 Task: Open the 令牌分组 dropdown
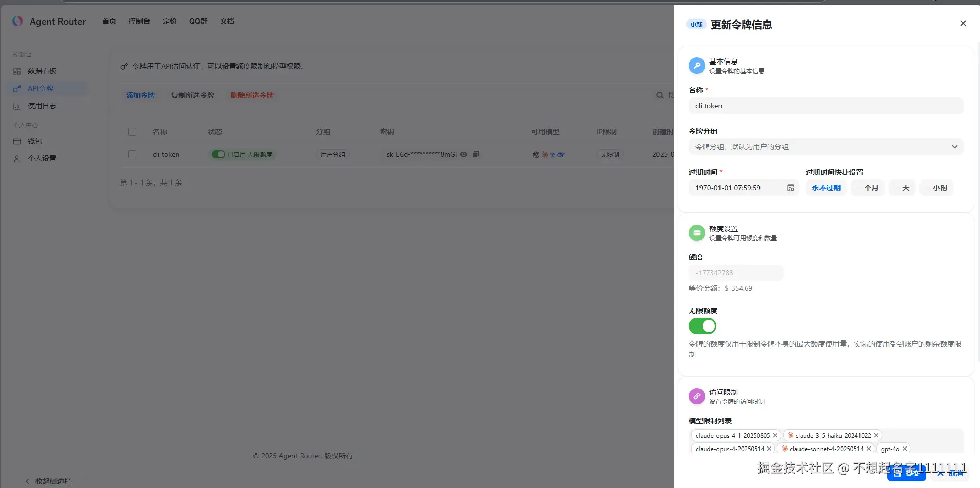[x=826, y=147]
